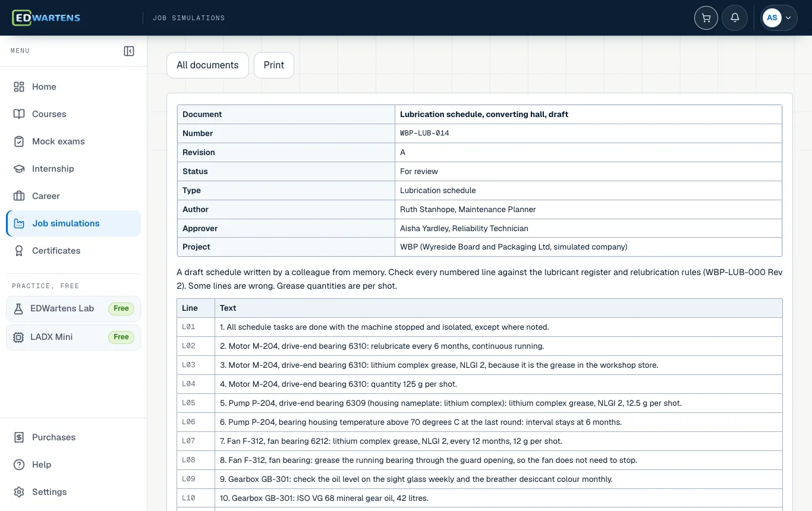
Task: Click the Home house icon
Action: tap(19, 87)
